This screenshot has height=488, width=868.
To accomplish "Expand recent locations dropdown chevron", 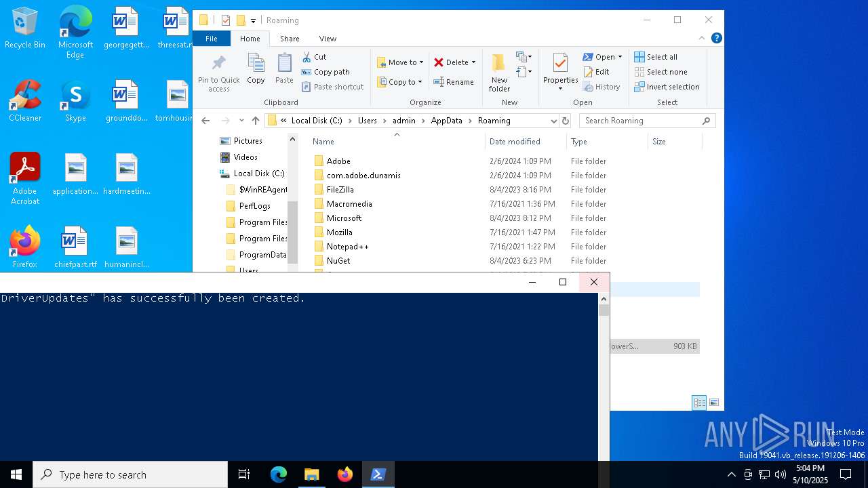I will [x=241, y=121].
